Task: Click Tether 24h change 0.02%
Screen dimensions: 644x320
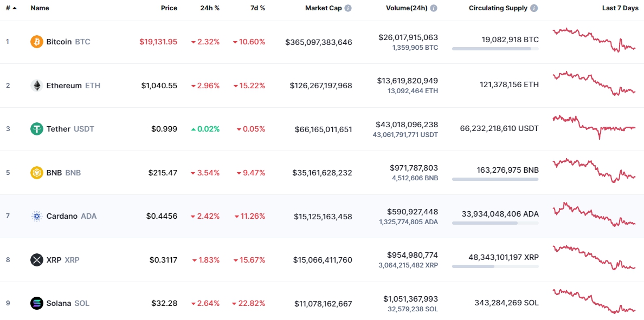Action: [205, 129]
